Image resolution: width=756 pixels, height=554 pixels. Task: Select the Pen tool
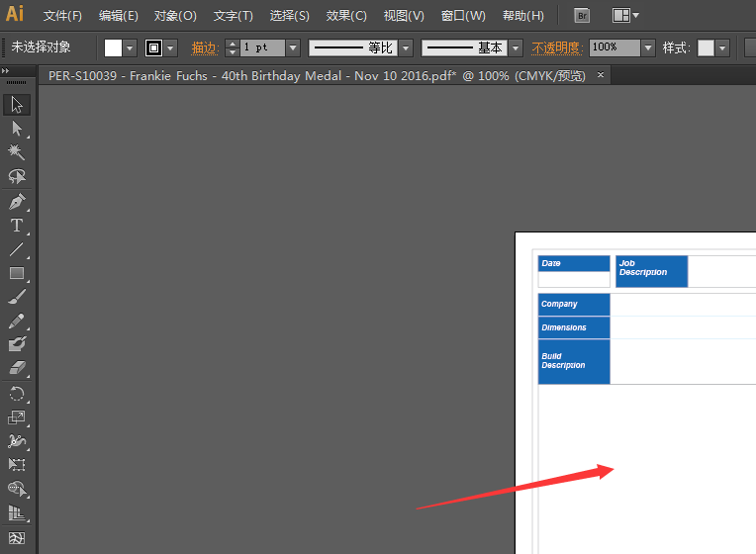coord(17,202)
